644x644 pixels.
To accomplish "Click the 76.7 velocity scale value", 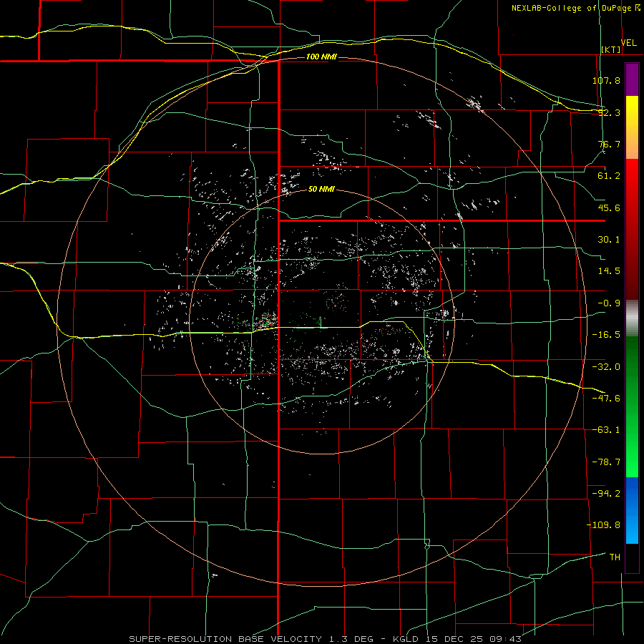I will (609, 144).
